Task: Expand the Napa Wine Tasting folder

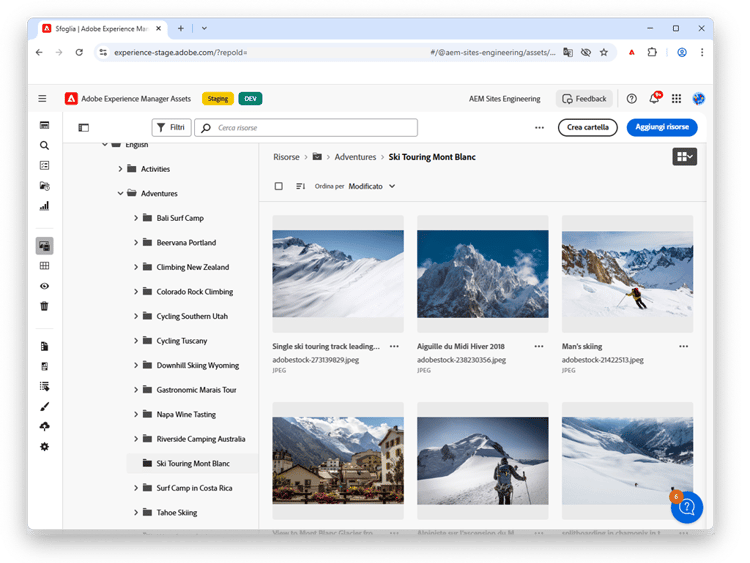Action: (x=136, y=414)
